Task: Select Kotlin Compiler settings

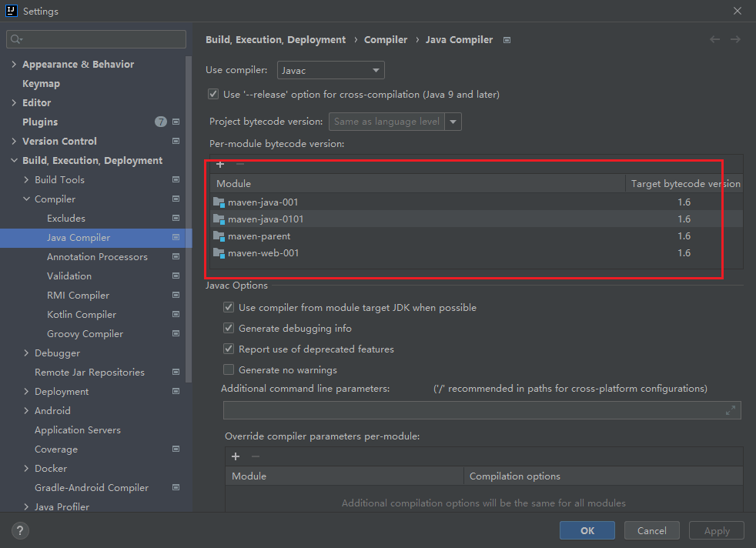Action: 82,315
